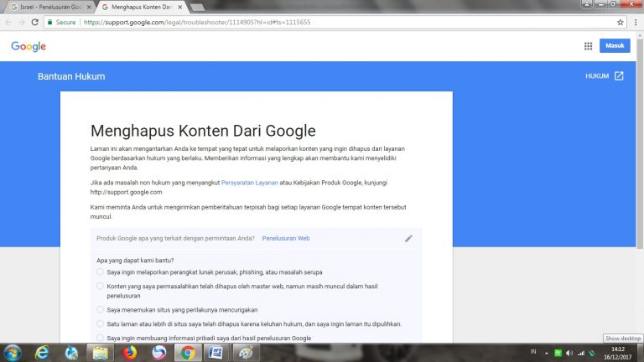Choose 'Satu laman atau lebih di situs saya' option

click(x=101, y=323)
